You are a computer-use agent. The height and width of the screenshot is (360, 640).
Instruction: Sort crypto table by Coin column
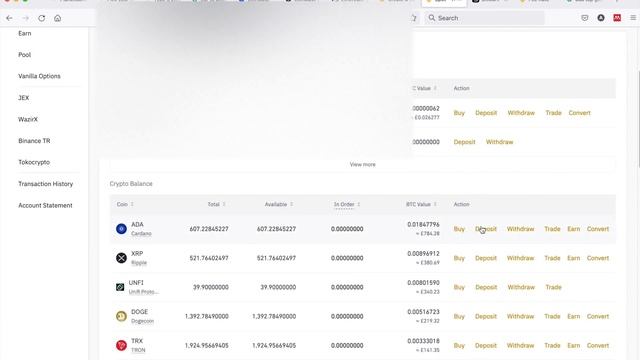tap(125, 204)
